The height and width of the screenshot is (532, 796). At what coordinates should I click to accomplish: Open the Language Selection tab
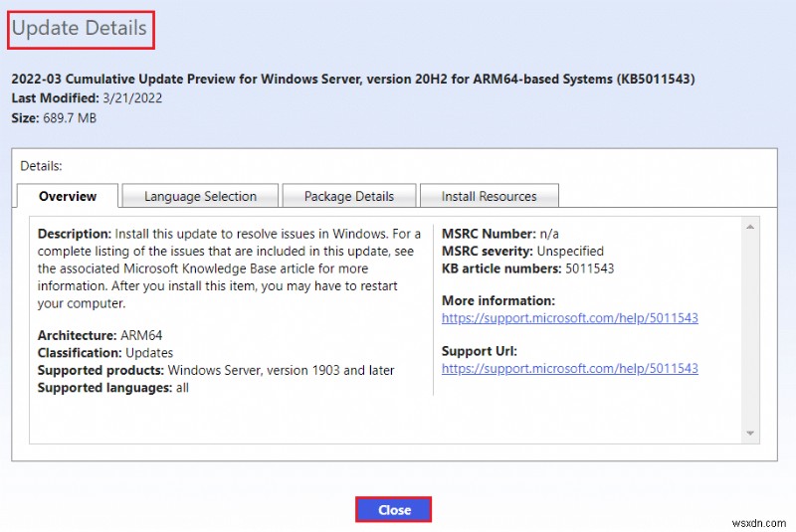click(x=200, y=196)
